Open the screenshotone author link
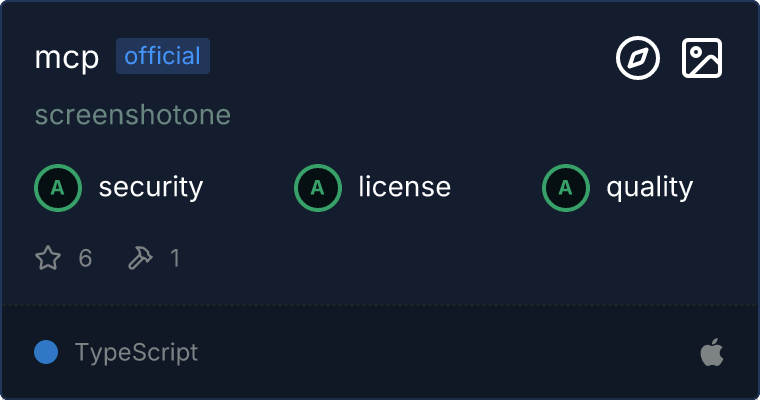This screenshot has height=400, width=760. (133, 115)
